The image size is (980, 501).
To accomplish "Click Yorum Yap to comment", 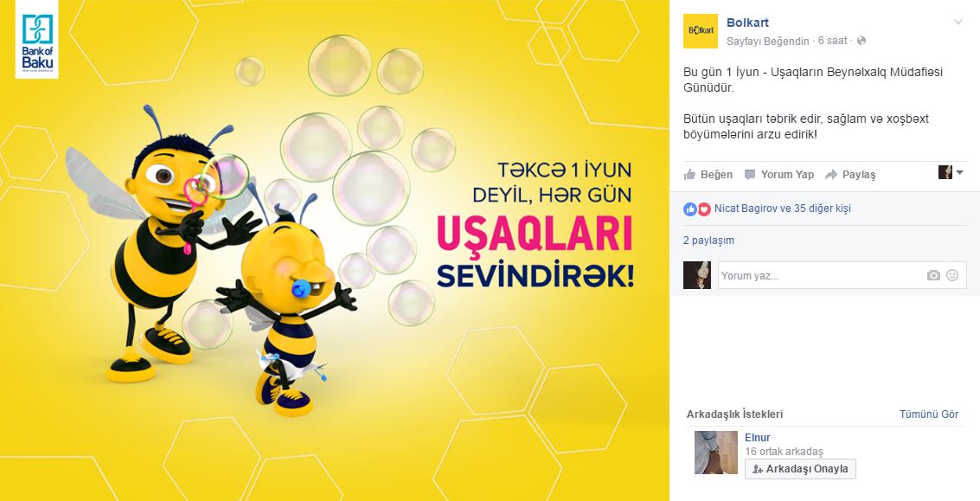I will [778, 175].
